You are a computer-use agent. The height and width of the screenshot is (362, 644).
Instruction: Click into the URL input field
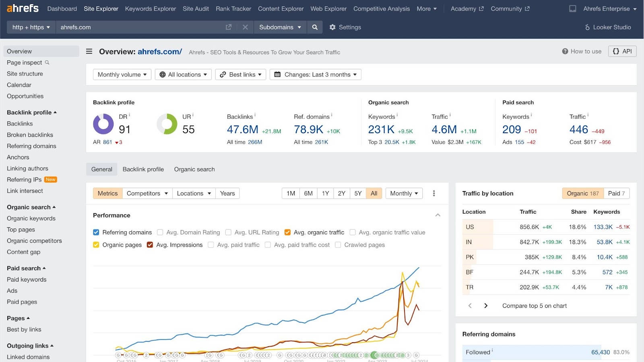tap(139, 27)
